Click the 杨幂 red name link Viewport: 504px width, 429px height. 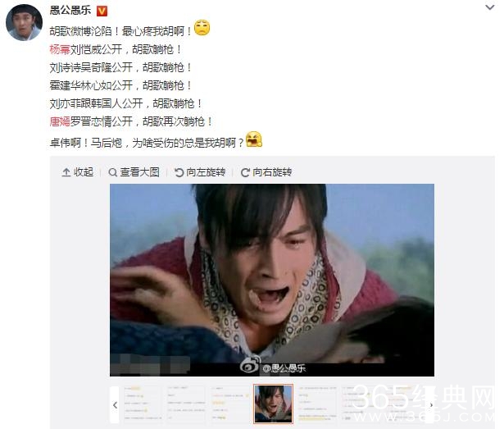click(x=60, y=49)
